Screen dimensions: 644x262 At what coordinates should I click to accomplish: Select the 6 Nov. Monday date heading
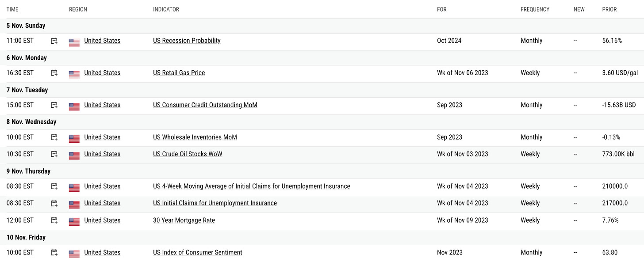coord(27,58)
